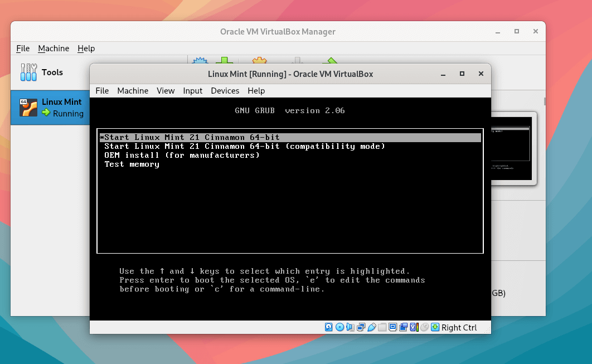
Task: Click the 'Test memory' GRUB entry
Action: click(x=132, y=164)
